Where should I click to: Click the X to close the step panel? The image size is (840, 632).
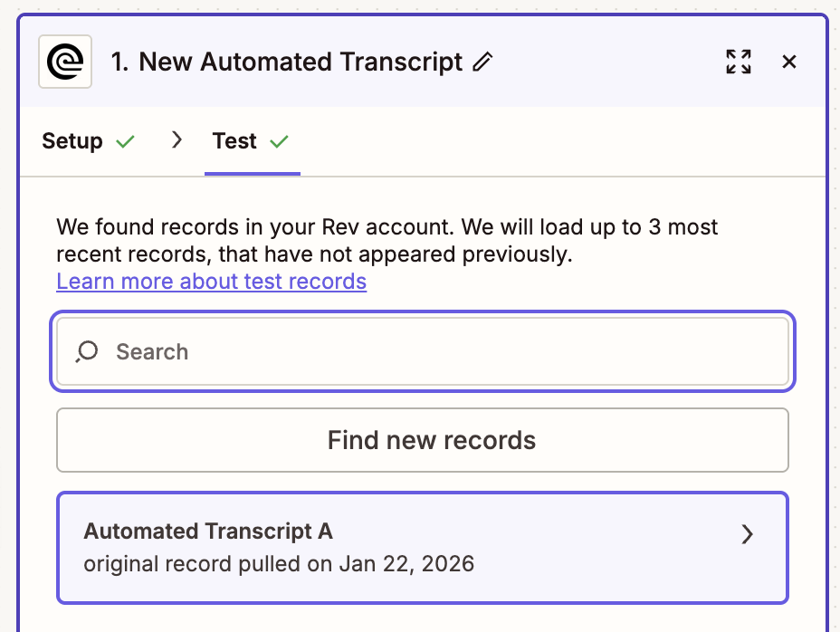coord(788,62)
